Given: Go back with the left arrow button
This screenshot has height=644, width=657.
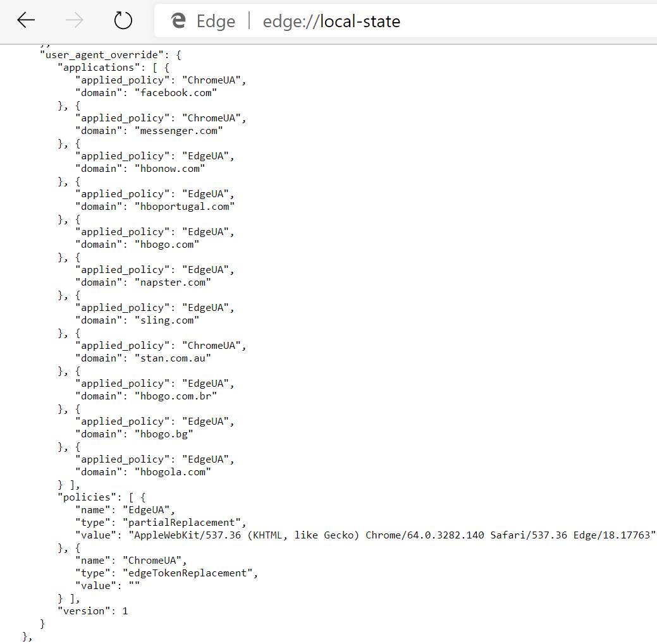Looking at the screenshot, I should 26,20.
